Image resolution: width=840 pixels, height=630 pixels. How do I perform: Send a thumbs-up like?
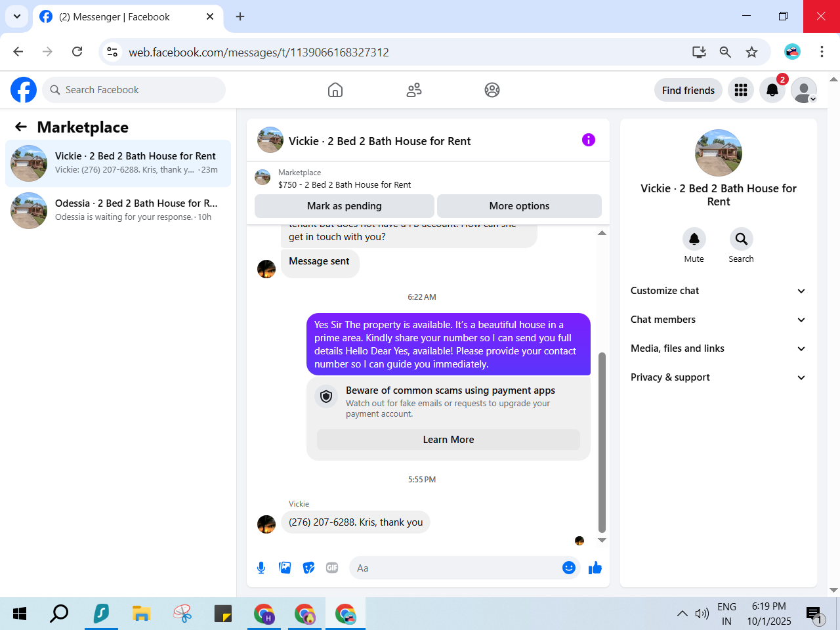595,568
